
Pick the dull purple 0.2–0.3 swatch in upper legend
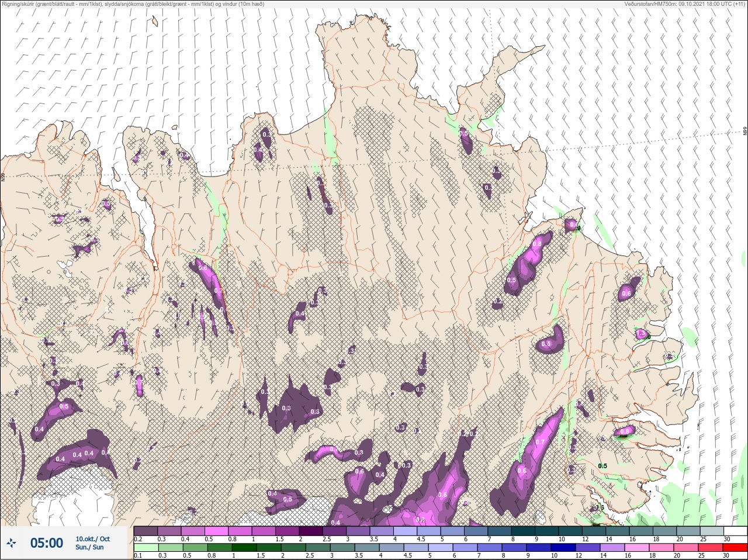click(x=146, y=531)
